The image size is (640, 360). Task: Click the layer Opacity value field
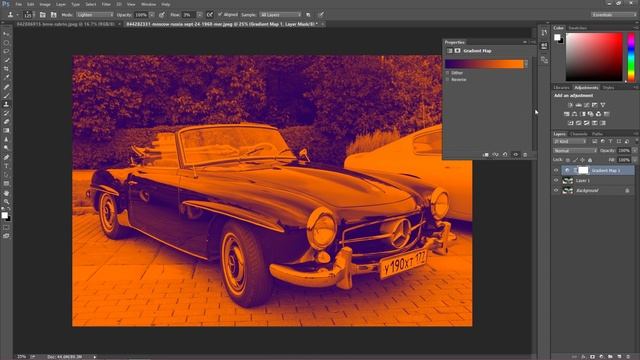624,151
